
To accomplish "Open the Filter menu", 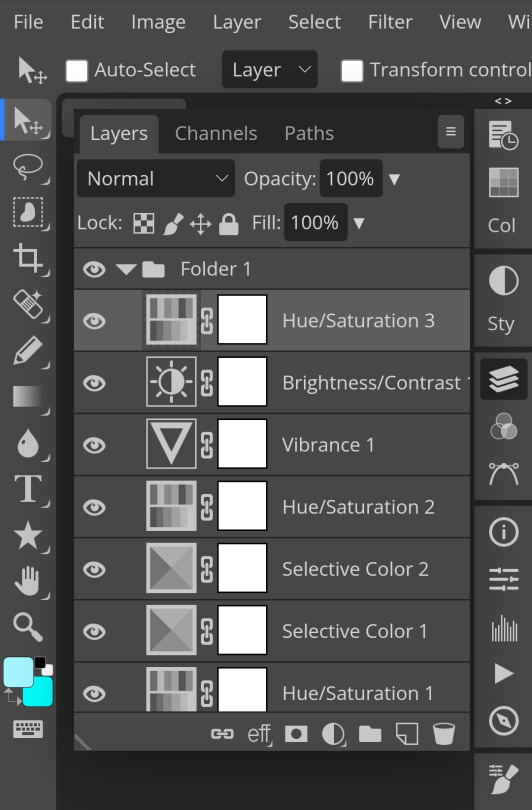I will [x=390, y=22].
